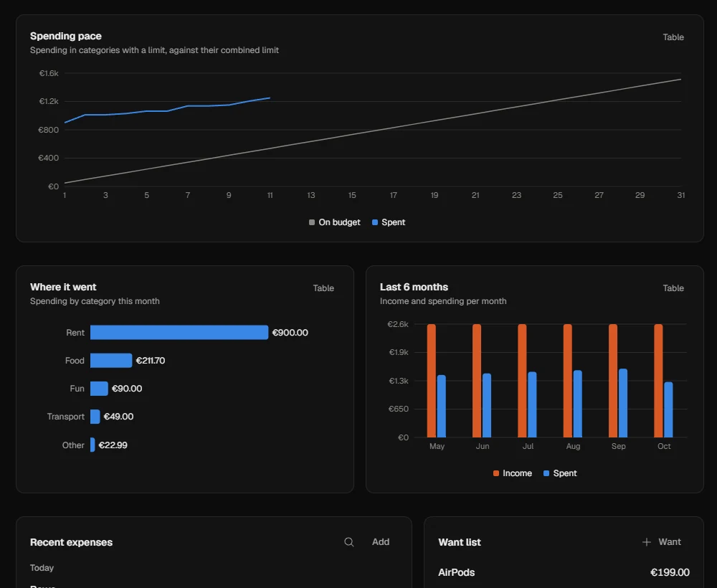
Task: Click the Transport spending bar
Action: (95, 417)
